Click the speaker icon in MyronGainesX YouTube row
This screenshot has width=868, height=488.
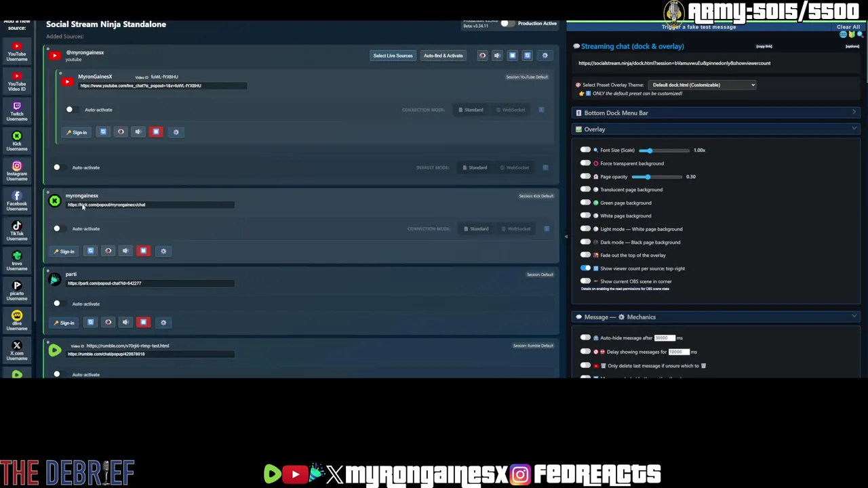(x=138, y=131)
